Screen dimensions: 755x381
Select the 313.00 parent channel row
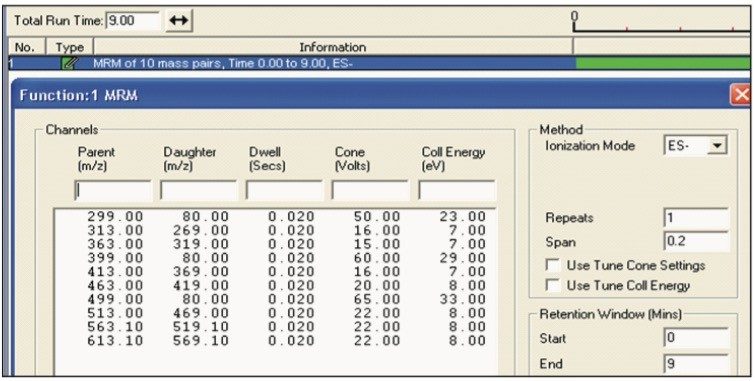275,231
